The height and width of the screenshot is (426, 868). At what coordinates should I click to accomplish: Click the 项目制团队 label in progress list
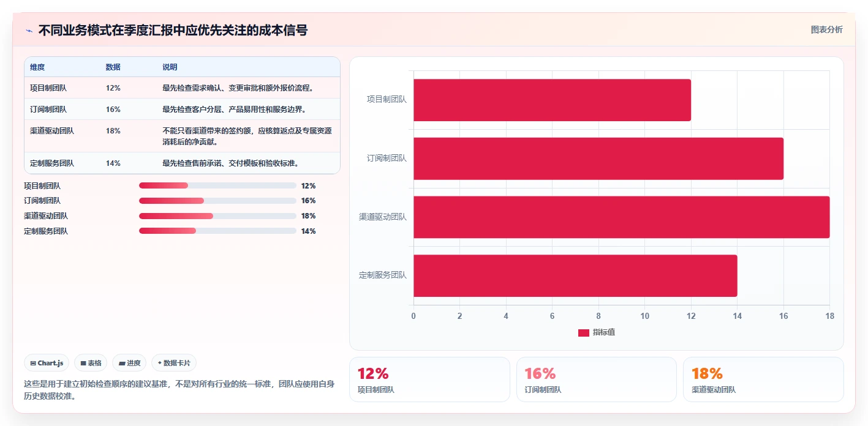pos(42,185)
